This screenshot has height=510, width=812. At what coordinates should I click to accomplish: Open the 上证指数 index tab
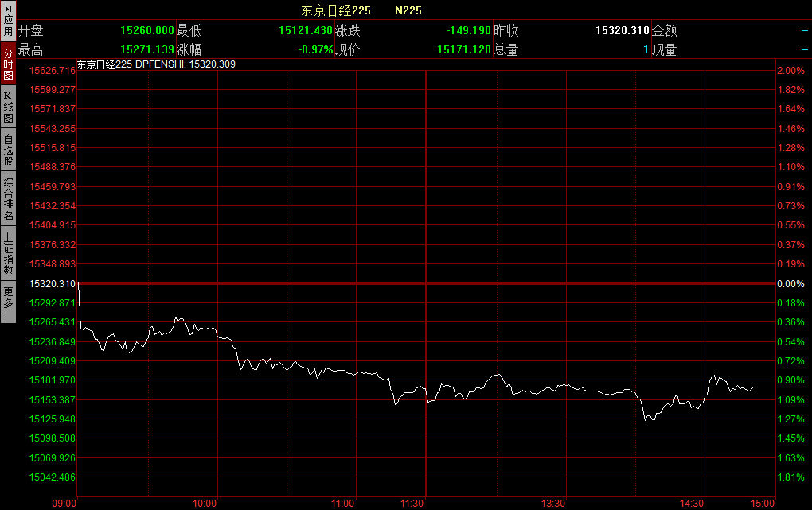coord(8,253)
